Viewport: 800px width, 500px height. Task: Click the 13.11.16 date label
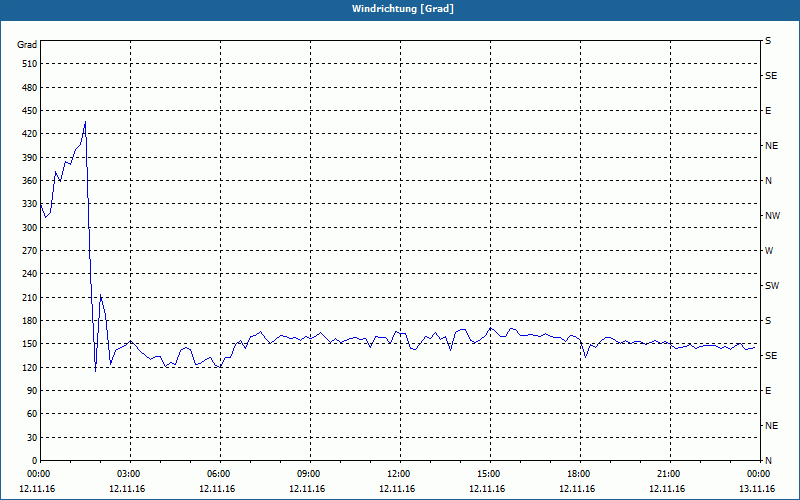pos(757,489)
